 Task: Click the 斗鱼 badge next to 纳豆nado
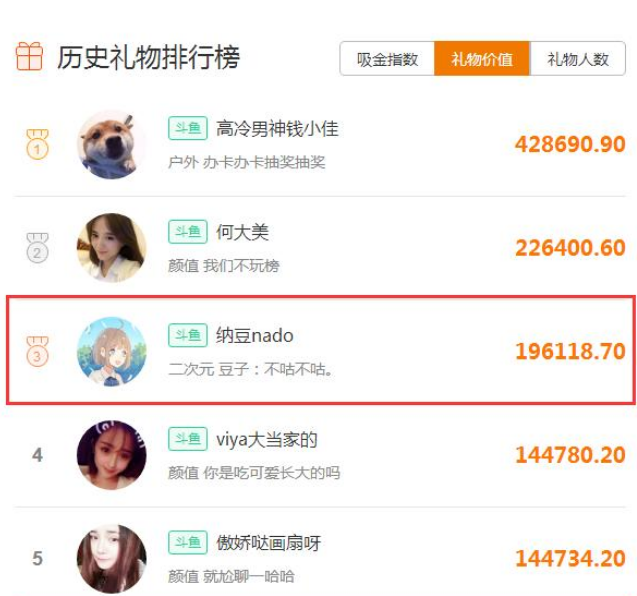point(188,335)
